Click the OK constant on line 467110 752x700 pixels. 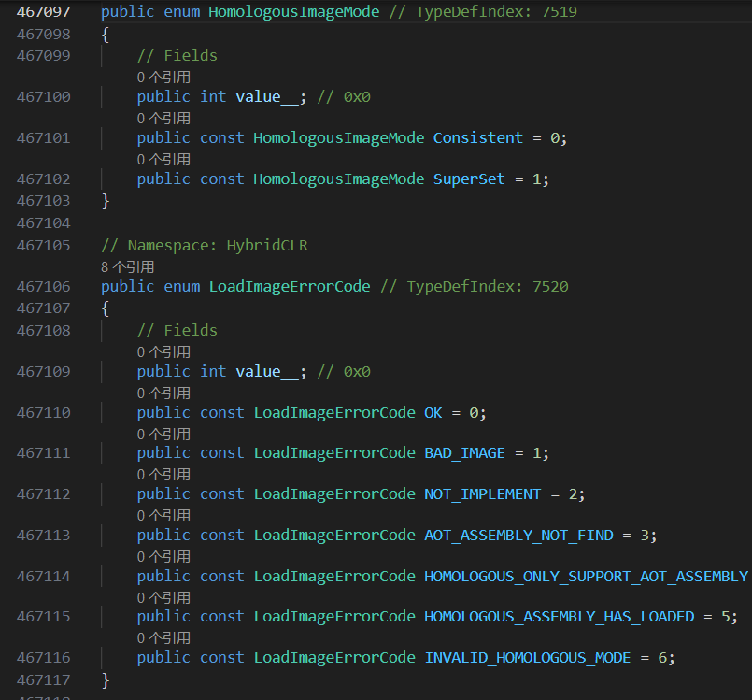(x=433, y=412)
